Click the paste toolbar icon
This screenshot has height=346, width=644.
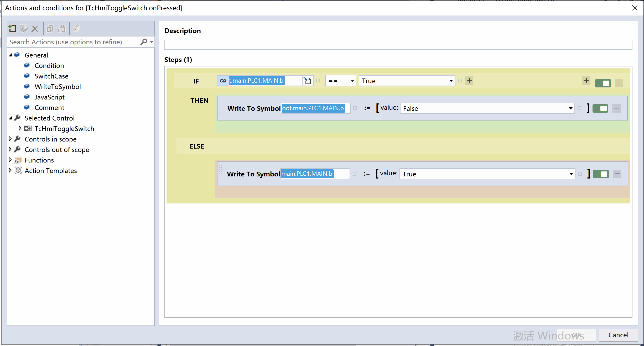62,28
